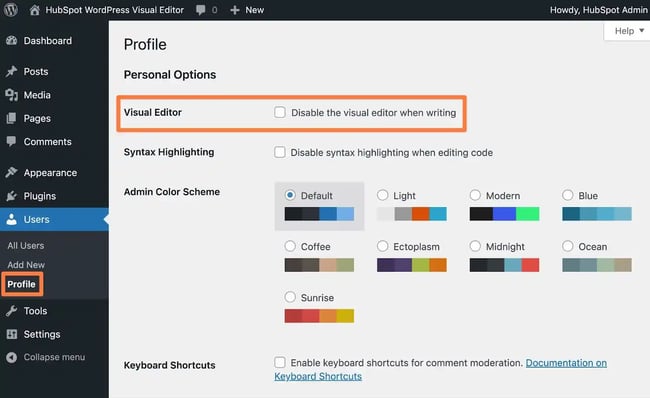
Task: Click the Admin Color Scheme label
Action: [x=172, y=192]
